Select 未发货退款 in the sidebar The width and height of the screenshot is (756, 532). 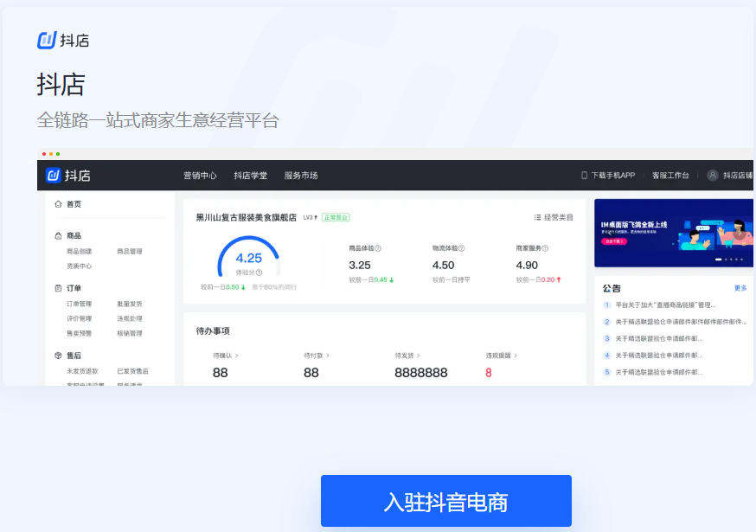(x=82, y=371)
